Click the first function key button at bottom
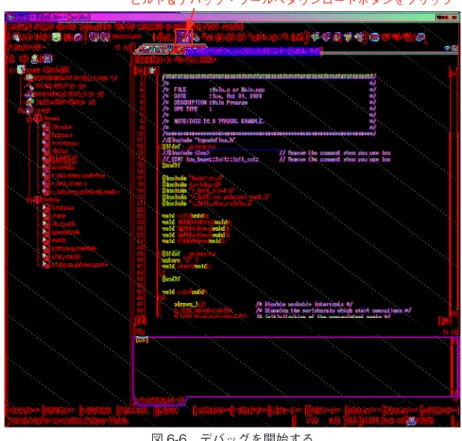The image size is (462, 441). [x=24, y=410]
